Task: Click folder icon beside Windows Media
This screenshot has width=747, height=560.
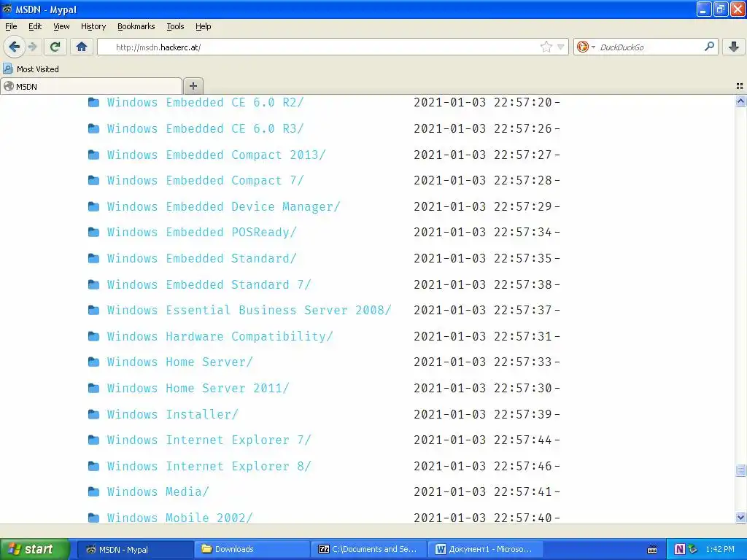Action: (x=94, y=492)
